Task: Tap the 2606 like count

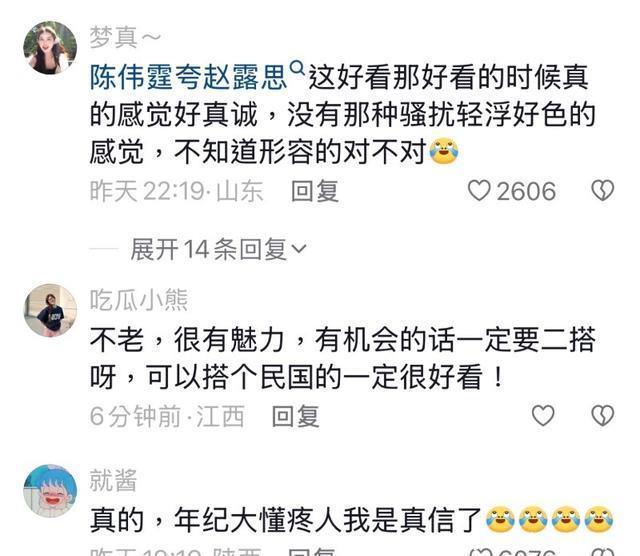Action: tap(527, 191)
